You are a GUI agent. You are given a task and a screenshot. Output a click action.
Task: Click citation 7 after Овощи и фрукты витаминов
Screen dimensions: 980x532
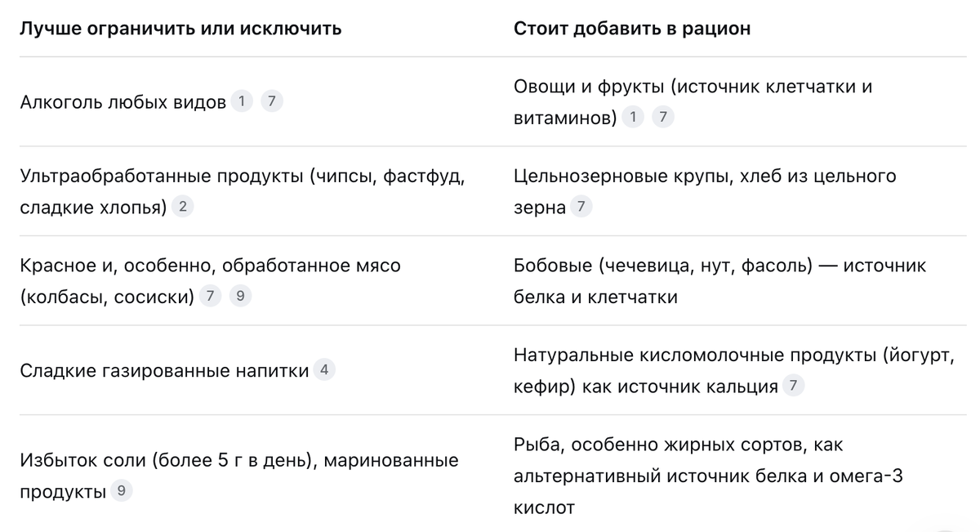[663, 117]
